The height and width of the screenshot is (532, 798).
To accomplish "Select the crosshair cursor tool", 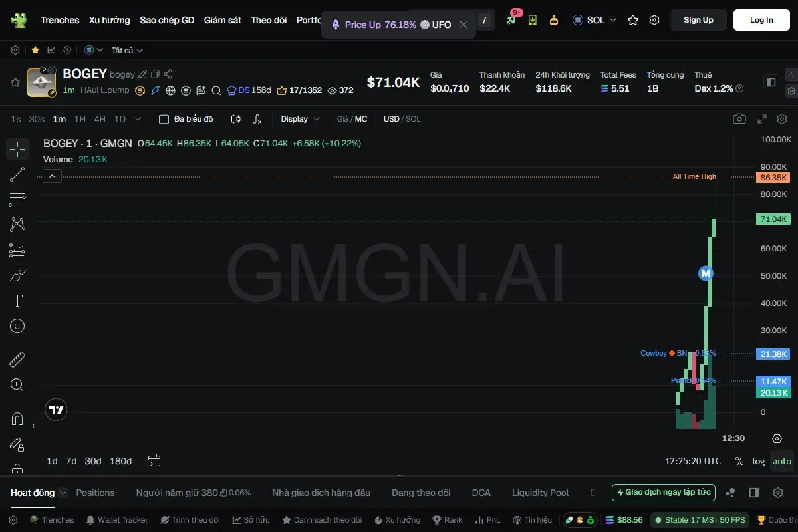I will [x=17, y=149].
